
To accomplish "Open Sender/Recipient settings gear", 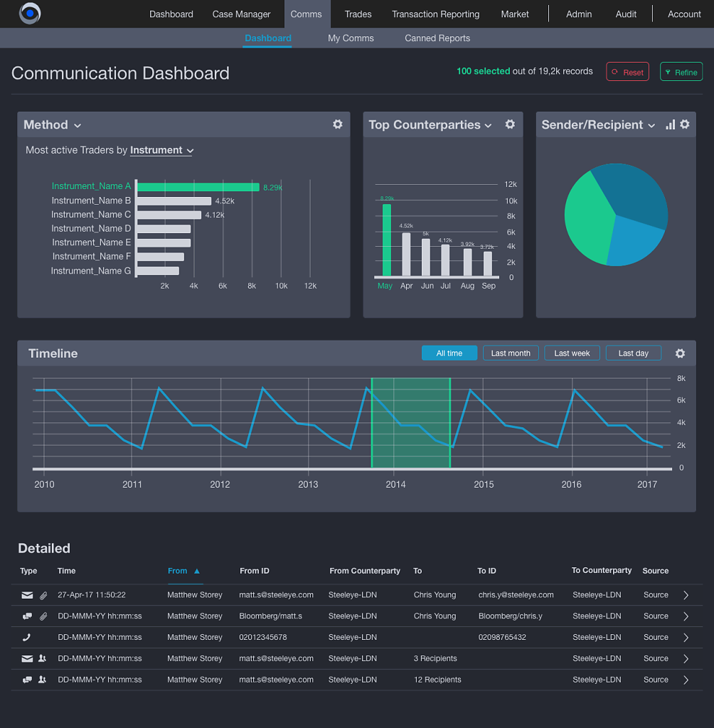I will (685, 124).
